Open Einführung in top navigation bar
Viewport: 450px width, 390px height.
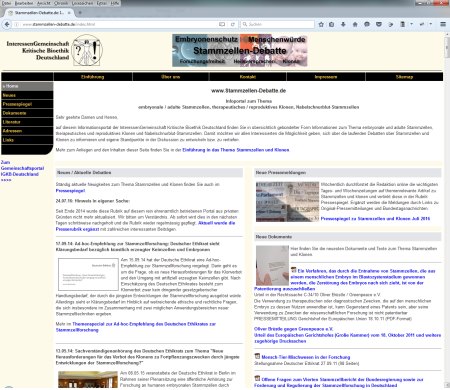pyautogui.click(x=93, y=77)
